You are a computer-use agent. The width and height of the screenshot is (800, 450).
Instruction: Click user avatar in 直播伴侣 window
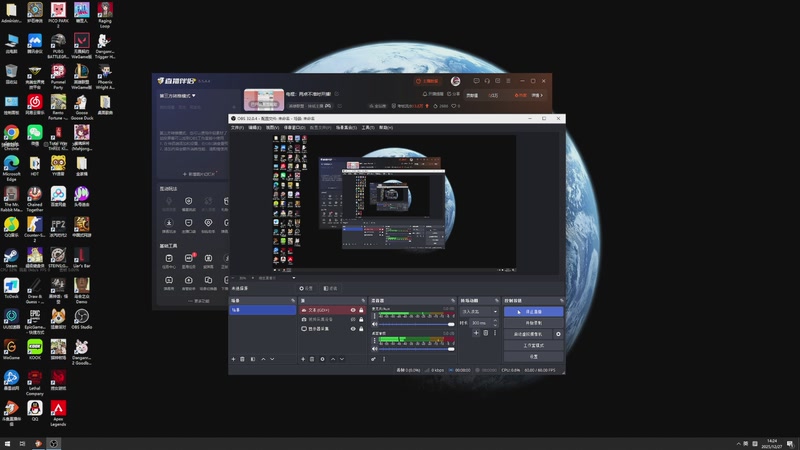pyautogui.click(x=455, y=81)
